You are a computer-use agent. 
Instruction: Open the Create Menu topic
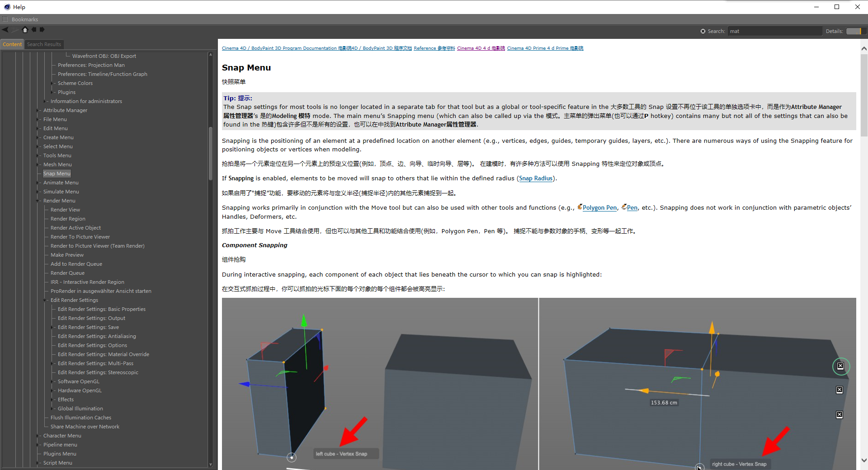pos(58,137)
